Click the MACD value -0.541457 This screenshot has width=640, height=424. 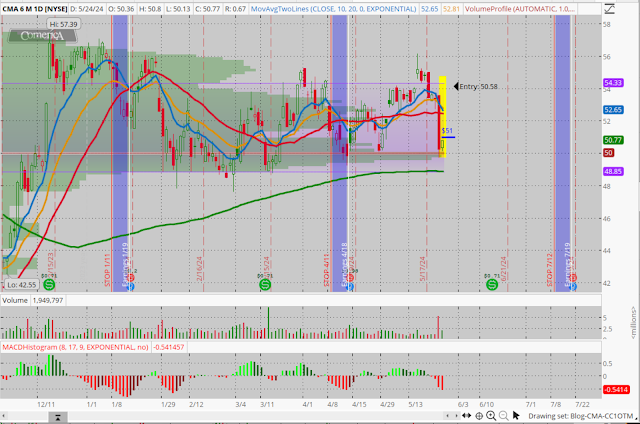click(x=169, y=347)
